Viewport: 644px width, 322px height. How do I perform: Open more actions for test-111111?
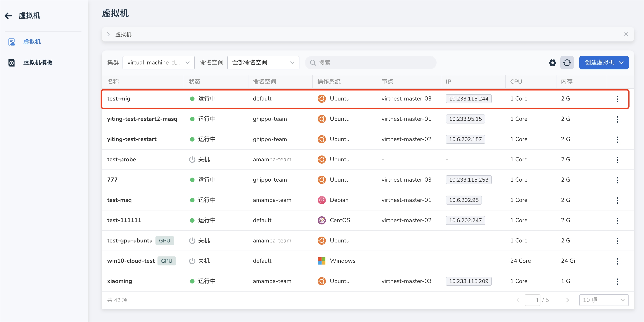click(617, 221)
